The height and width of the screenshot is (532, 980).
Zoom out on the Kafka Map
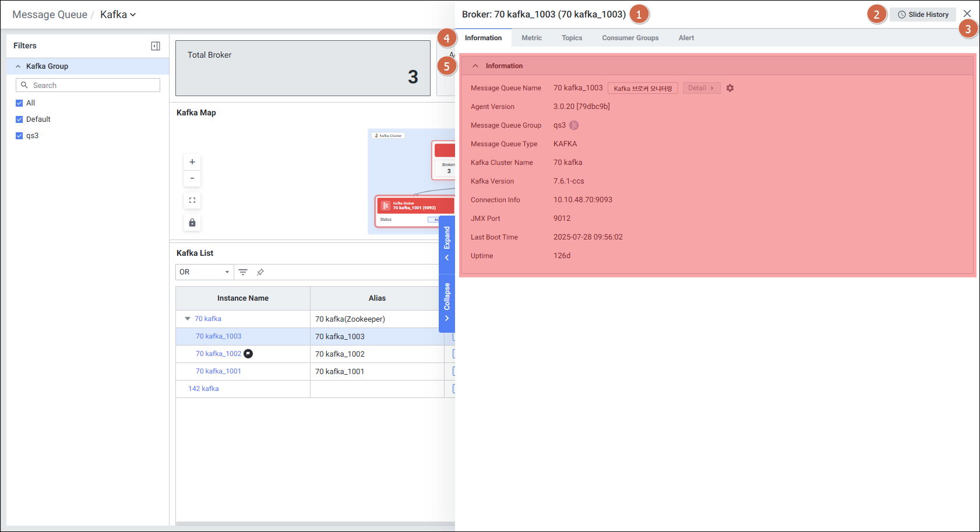click(192, 178)
